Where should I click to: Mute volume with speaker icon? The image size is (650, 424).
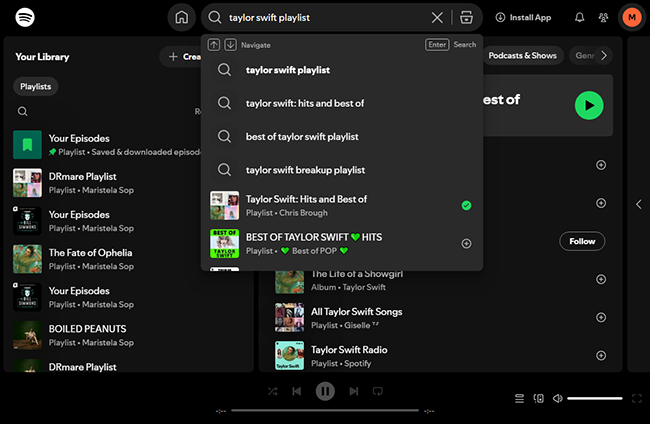pos(558,398)
